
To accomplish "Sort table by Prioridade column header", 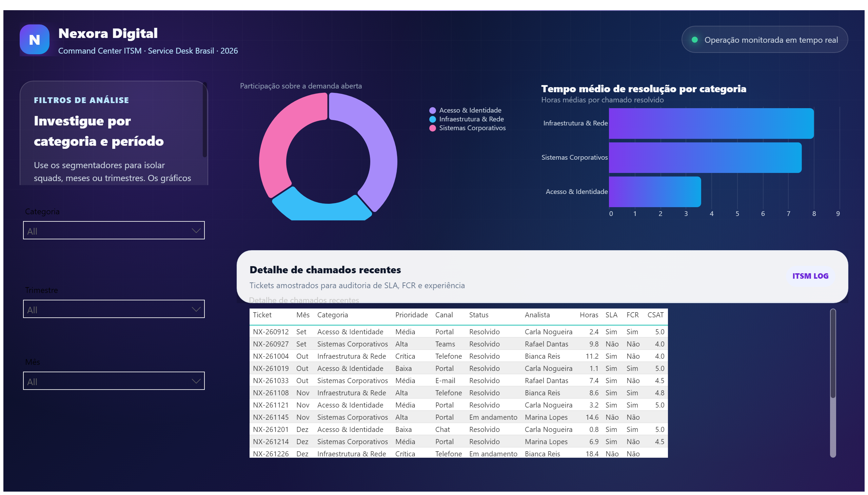I will [x=411, y=315].
